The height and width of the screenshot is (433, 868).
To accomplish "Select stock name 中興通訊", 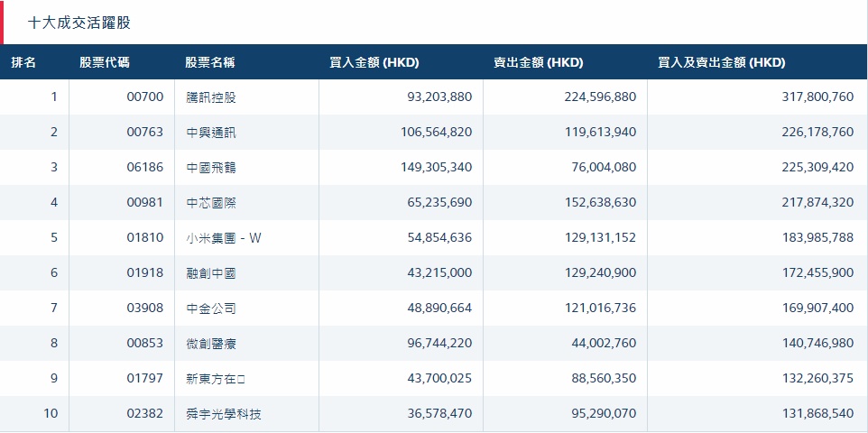I will click(210, 133).
